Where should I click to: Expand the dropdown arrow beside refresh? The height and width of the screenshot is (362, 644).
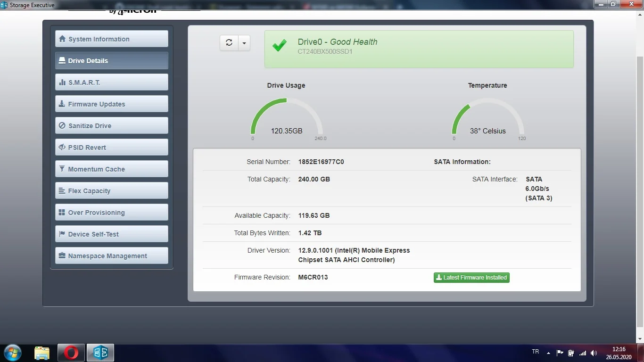tap(244, 43)
